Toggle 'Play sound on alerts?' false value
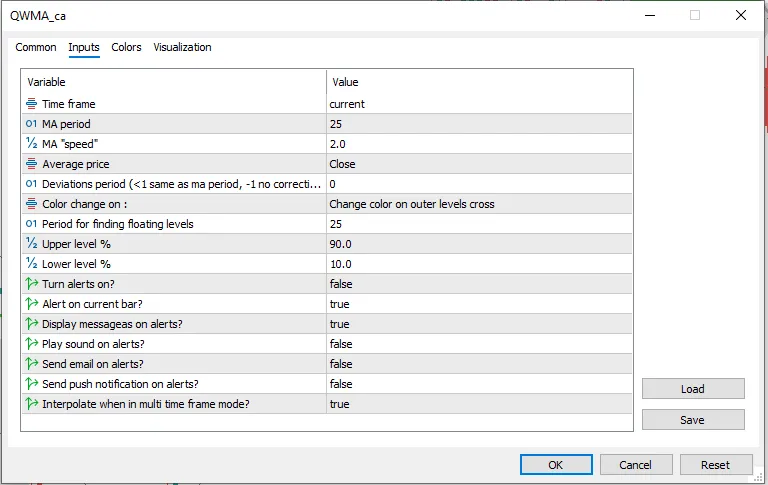 click(479, 344)
